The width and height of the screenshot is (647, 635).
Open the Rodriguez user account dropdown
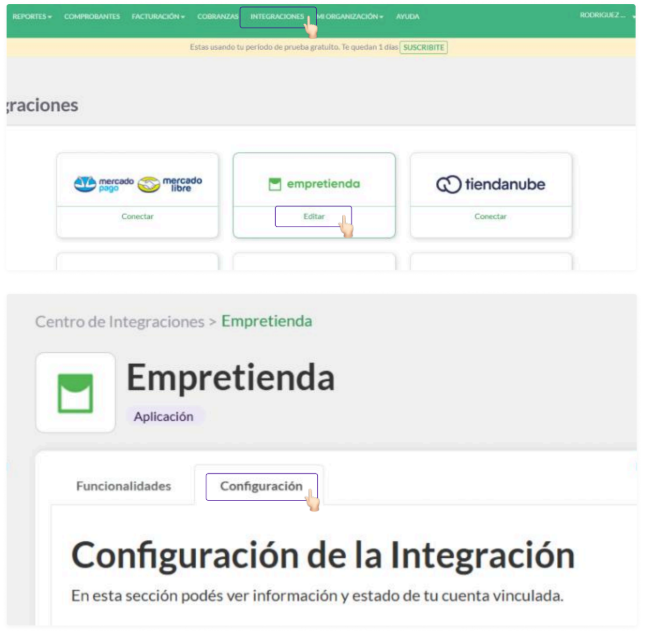[607, 15]
